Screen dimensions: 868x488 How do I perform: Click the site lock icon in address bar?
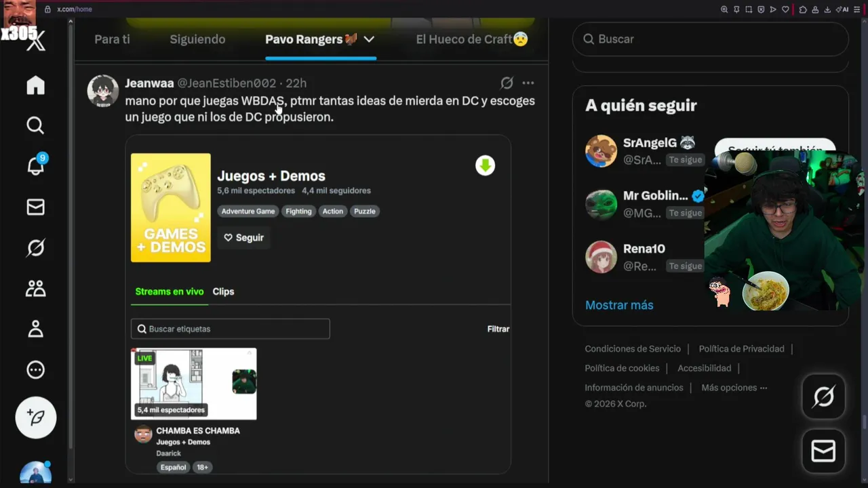pyautogui.click(x=47, y=9)
